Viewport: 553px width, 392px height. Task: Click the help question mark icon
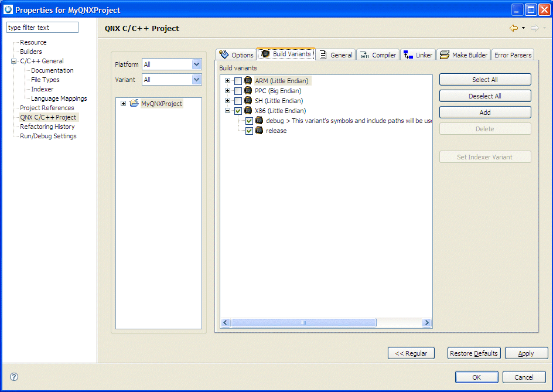pos(14,377)
